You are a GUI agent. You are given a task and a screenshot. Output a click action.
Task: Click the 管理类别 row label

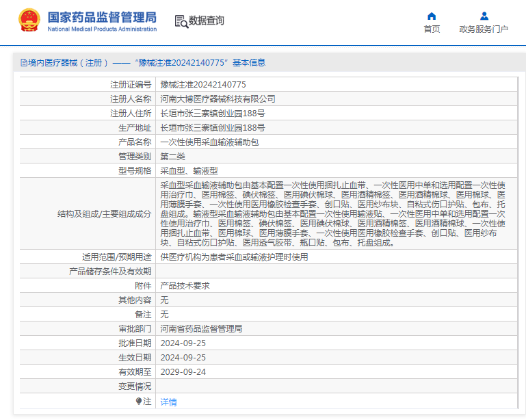[x=135, y=157]
